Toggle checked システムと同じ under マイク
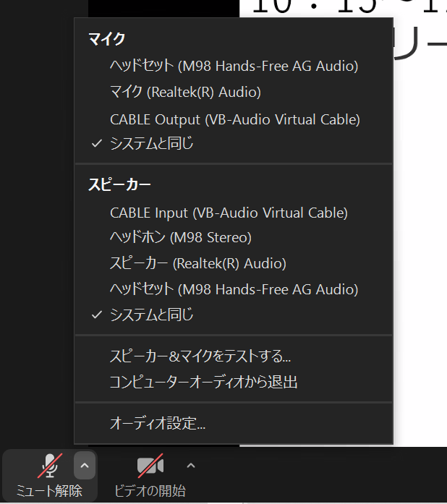Screen dimensions: 447x504 234,143
